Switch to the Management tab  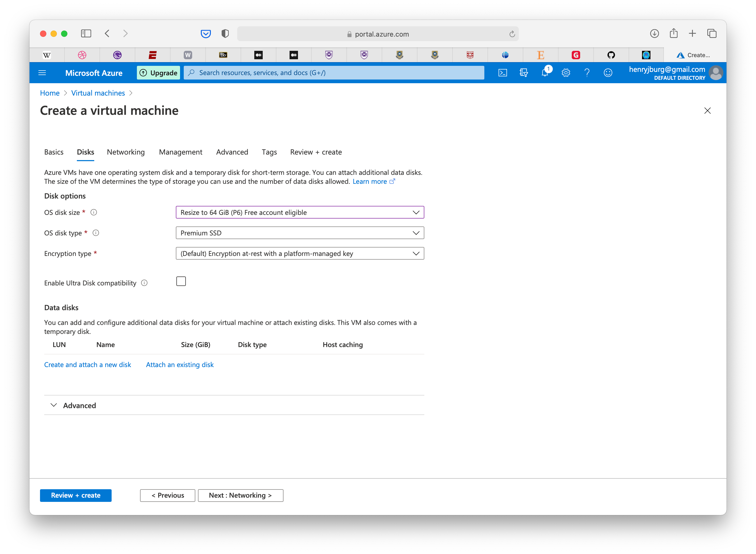180,152
